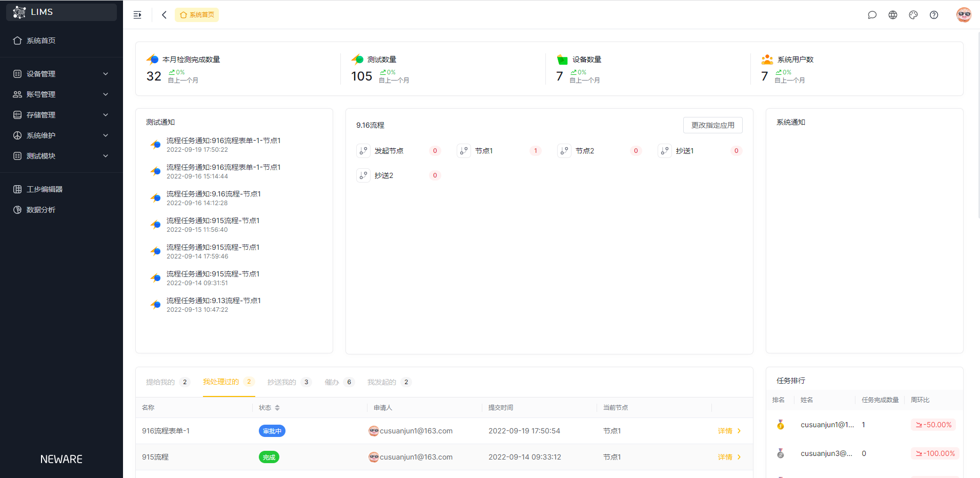This screenshot has height=478, width=980.
Task: Click the 数据分析 pie chart icon
Action: coord(17,210)
